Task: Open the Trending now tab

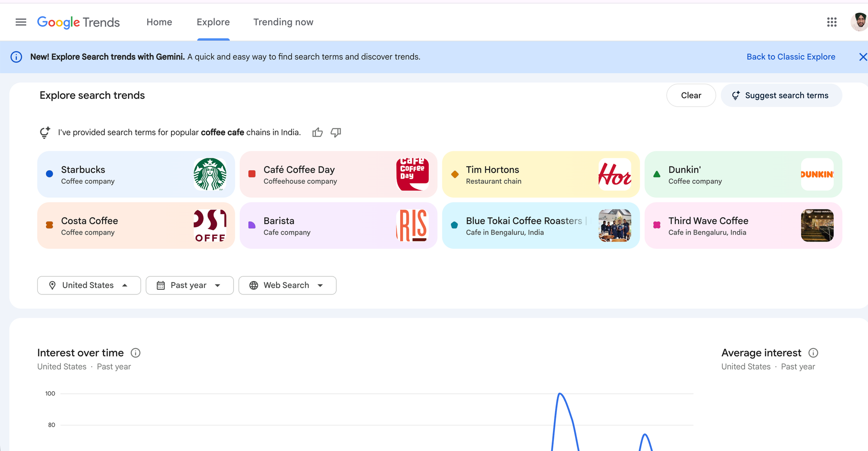Action: [x=283, y=22]
